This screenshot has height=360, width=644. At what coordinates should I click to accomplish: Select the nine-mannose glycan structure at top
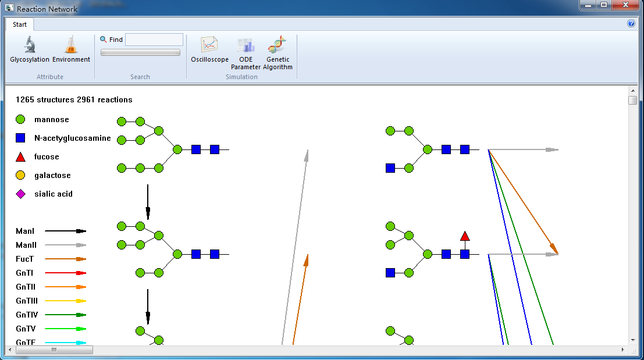[173, 145]
